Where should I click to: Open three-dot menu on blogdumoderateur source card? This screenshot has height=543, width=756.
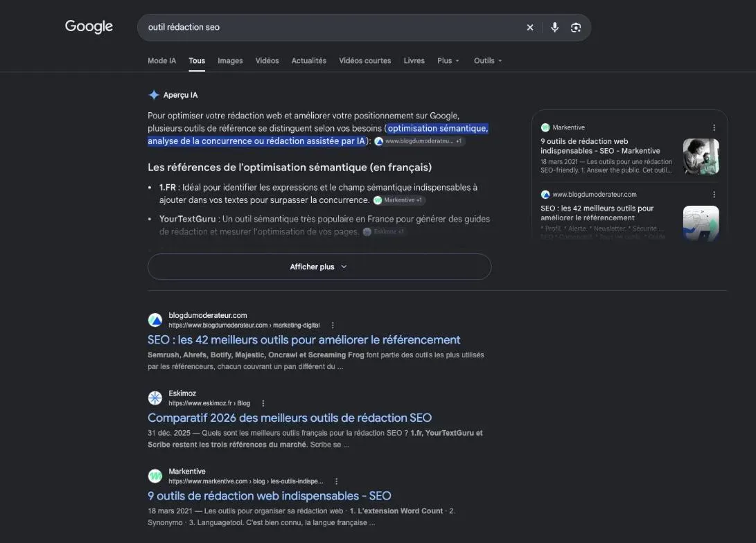coord(714,195)
